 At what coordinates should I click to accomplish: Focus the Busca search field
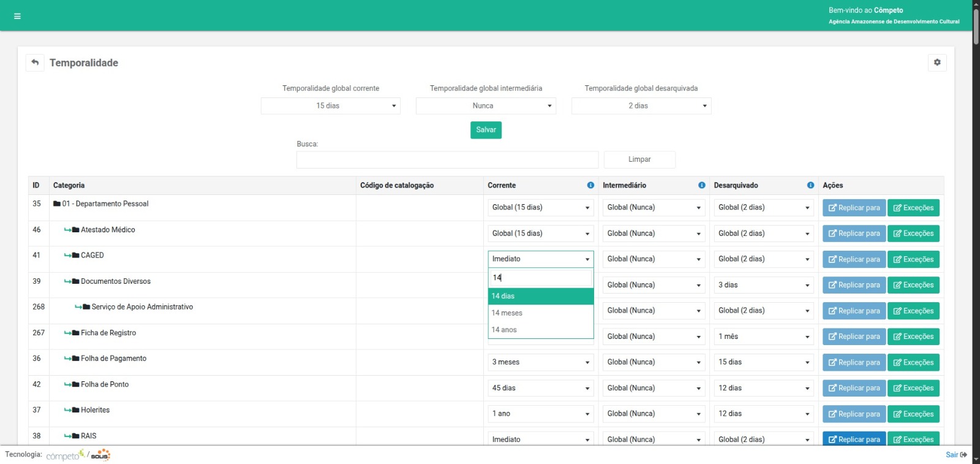447,160
